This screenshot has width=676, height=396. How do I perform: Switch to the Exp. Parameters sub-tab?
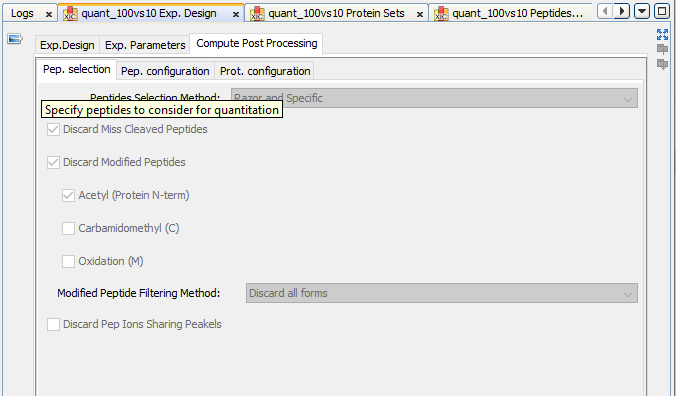tap(145, 45)
